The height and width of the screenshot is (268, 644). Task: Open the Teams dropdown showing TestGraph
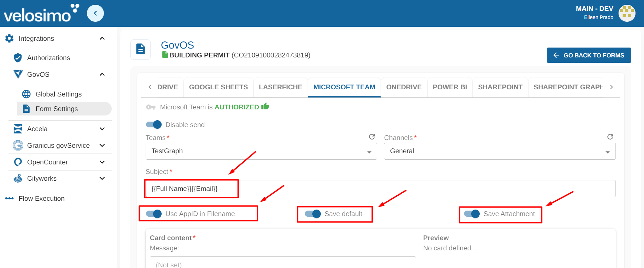coord(261,151)
